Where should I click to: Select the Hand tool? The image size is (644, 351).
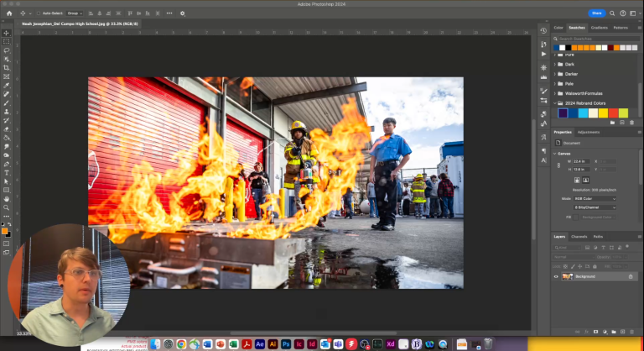click(x=6, y=199)
